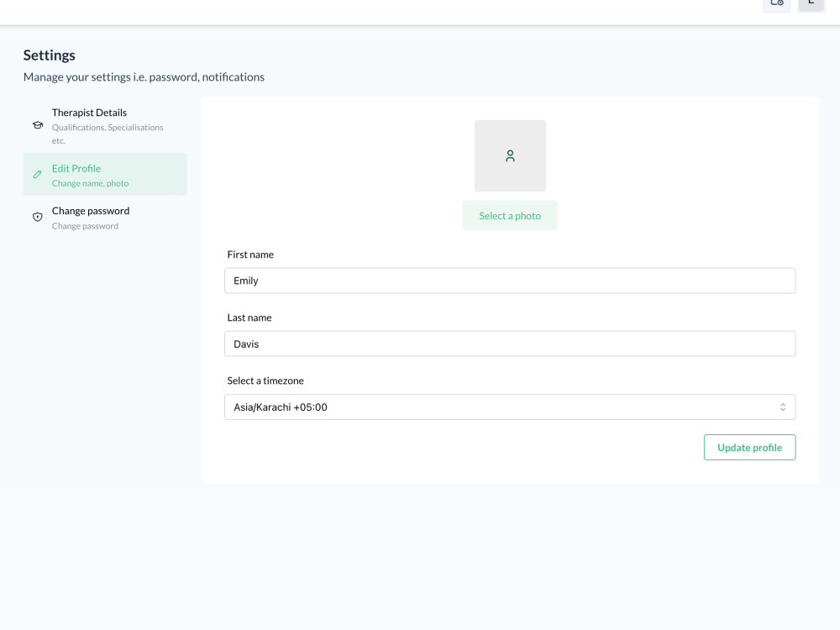840x630 pixels.
Task: Focus the First name field containing Emily
Action: point(510,281)
